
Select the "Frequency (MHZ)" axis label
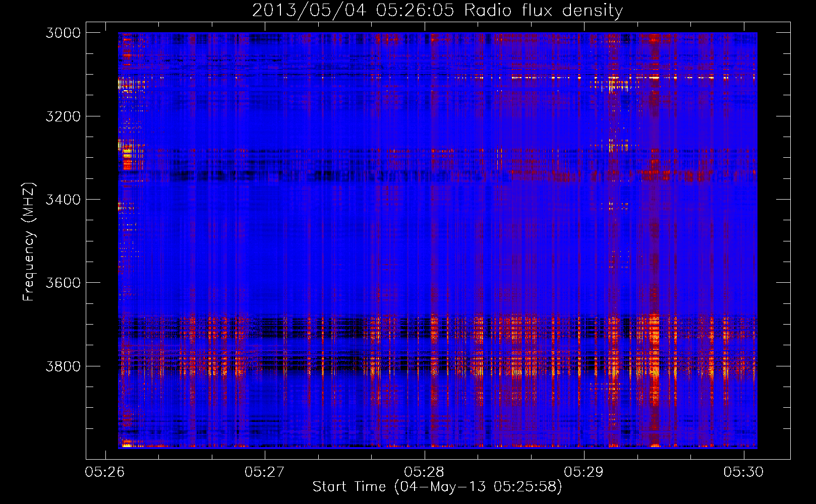(29, 242)
